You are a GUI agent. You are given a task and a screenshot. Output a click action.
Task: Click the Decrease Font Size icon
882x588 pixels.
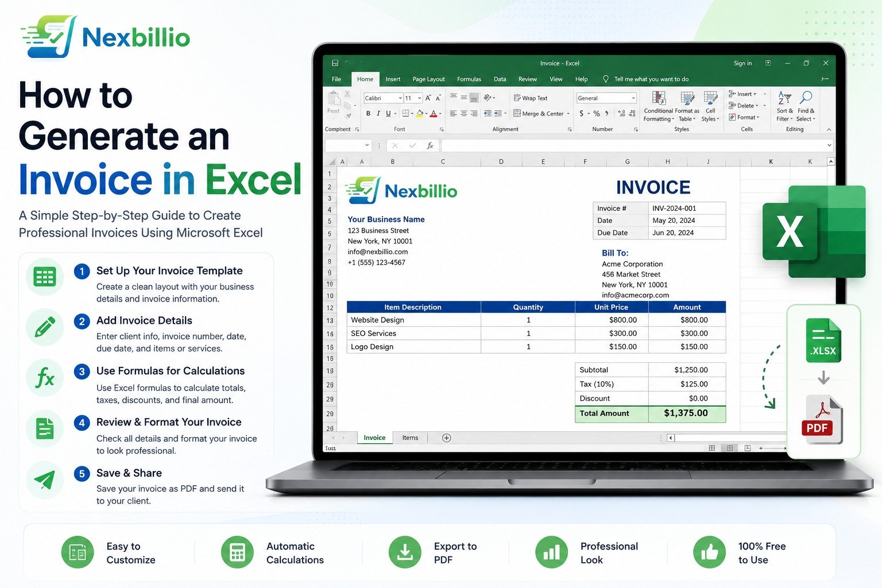(438, 98)
